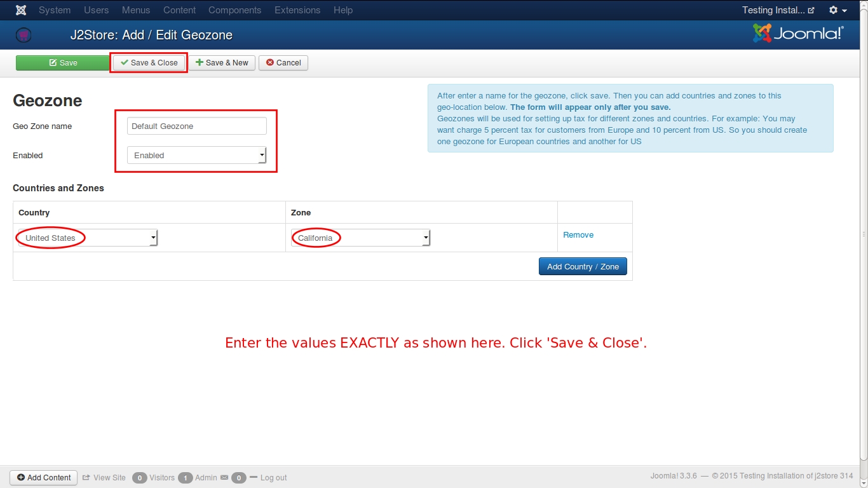Click the green Save button
The height and width of the screenshot is (488, 868).
click(63, 63)
